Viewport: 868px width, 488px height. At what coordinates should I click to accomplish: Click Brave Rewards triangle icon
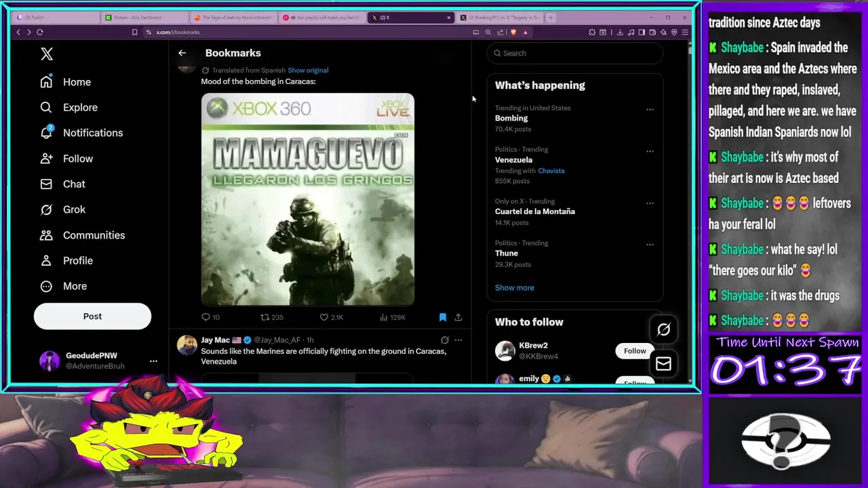(x=525, y=32)
